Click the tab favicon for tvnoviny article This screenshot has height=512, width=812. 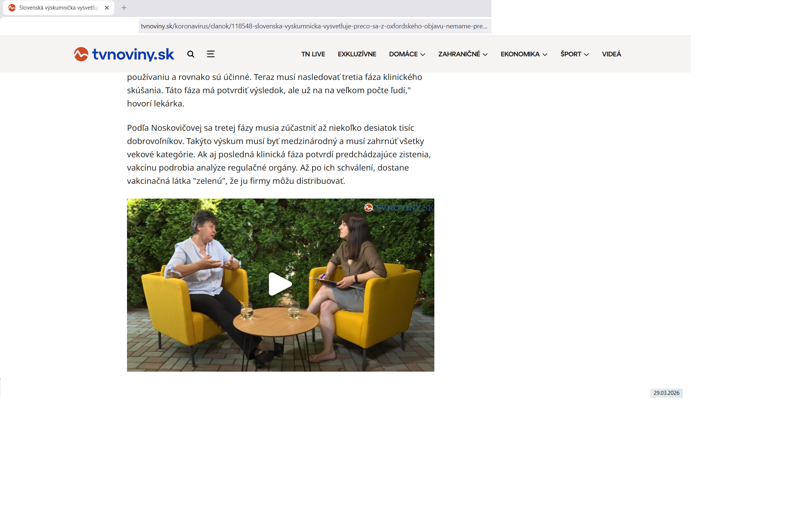12,8
